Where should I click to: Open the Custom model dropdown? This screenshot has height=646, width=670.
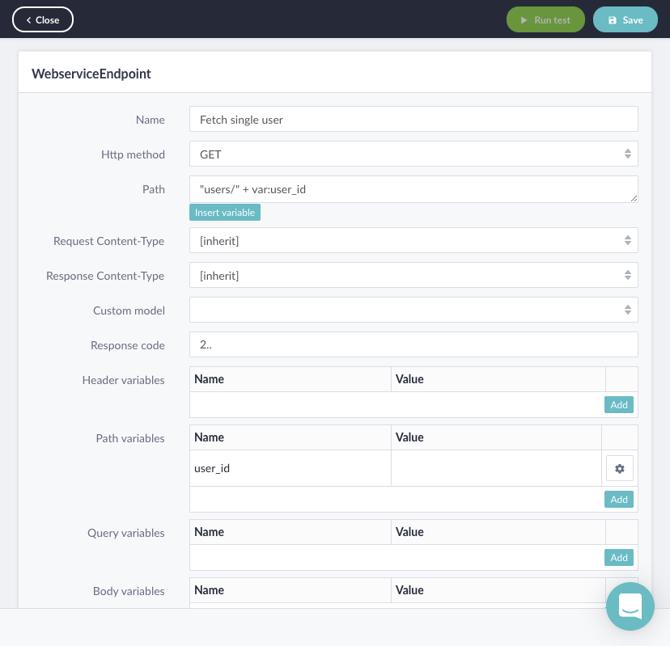click(413, 310)
